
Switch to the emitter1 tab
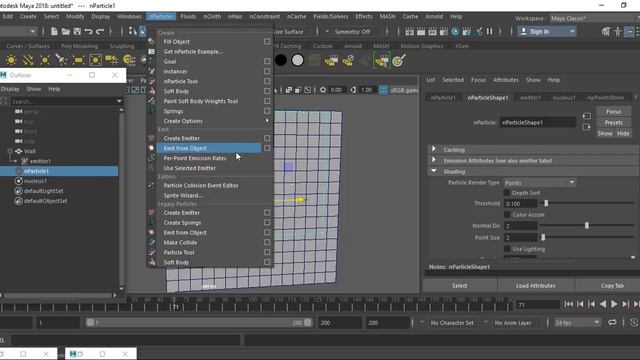point(530,98)
